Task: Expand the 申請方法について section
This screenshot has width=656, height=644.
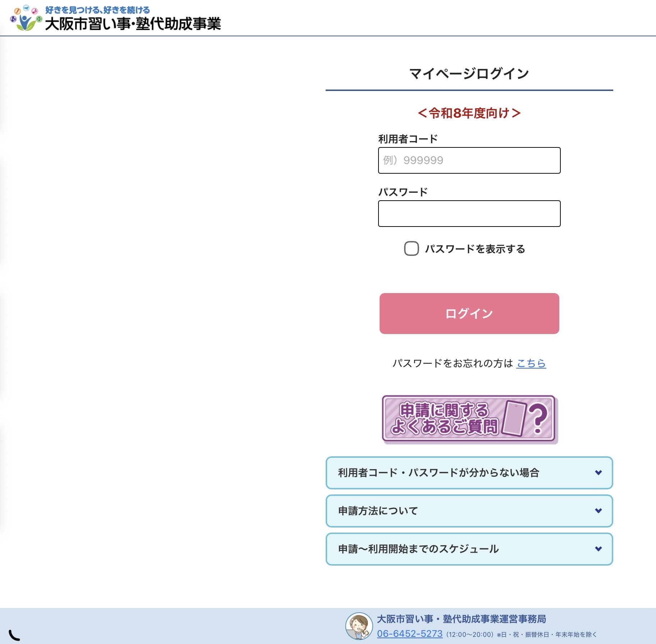Action: tap(378, 511)
